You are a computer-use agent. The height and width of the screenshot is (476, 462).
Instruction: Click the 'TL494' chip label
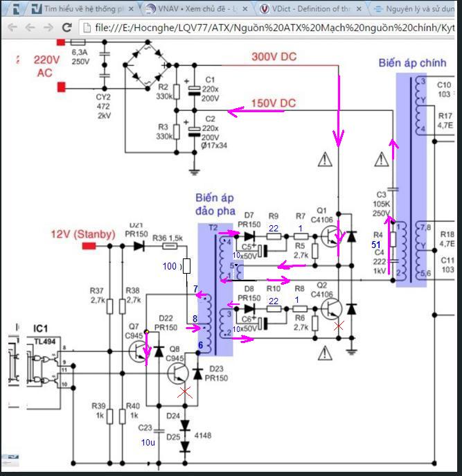44,342
